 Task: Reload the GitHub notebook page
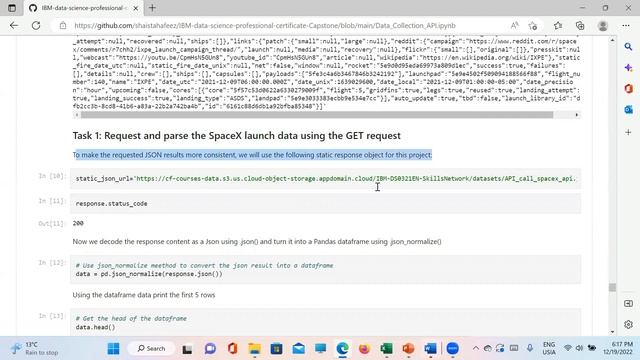pos(36,25)
